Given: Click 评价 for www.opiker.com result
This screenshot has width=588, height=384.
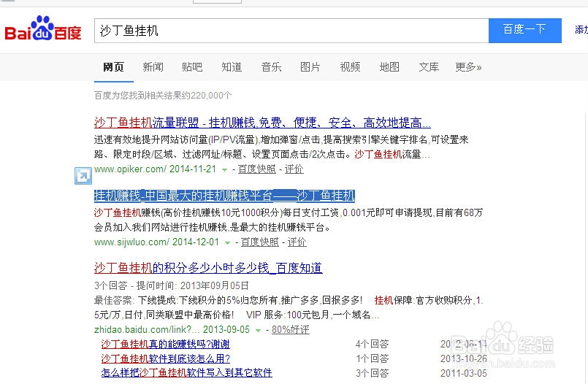Looking at the screenshot, I should coord(294,169).
